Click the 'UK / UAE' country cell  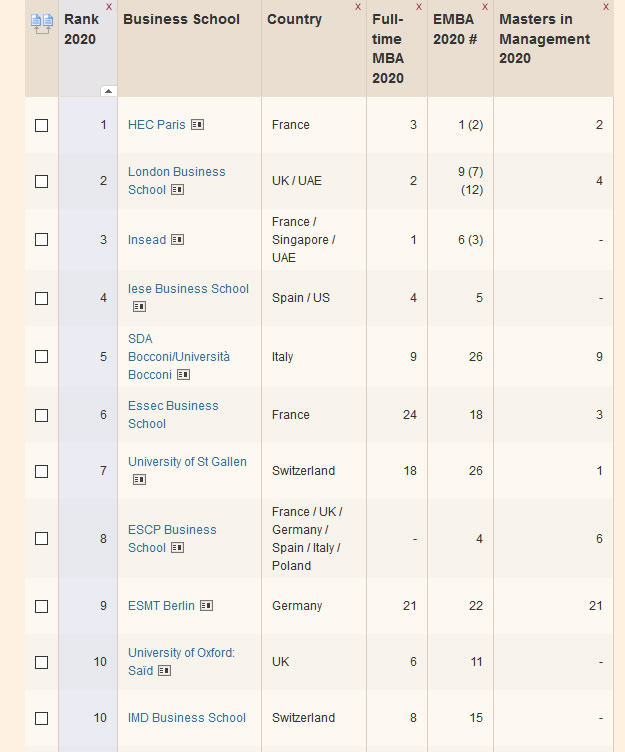297,181
